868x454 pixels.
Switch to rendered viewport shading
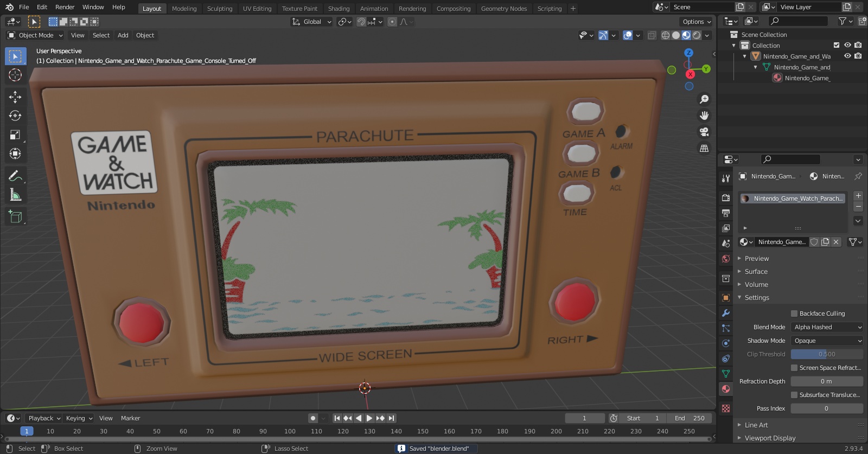click(697, 35)
